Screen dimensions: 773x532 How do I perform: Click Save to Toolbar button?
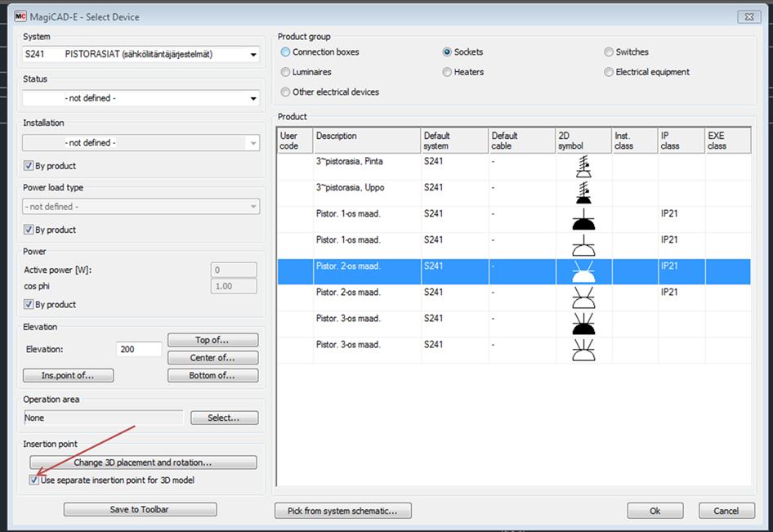click(140, 509)
